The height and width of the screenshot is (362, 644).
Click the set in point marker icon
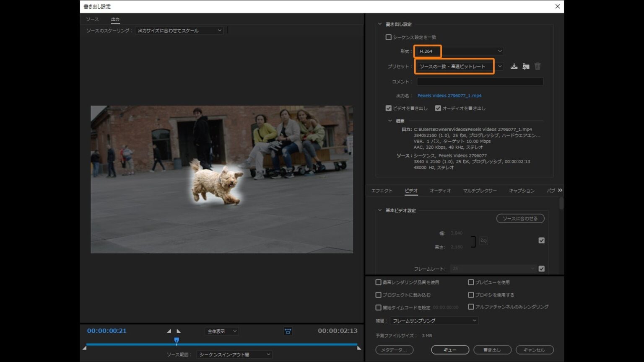(169, 331)
